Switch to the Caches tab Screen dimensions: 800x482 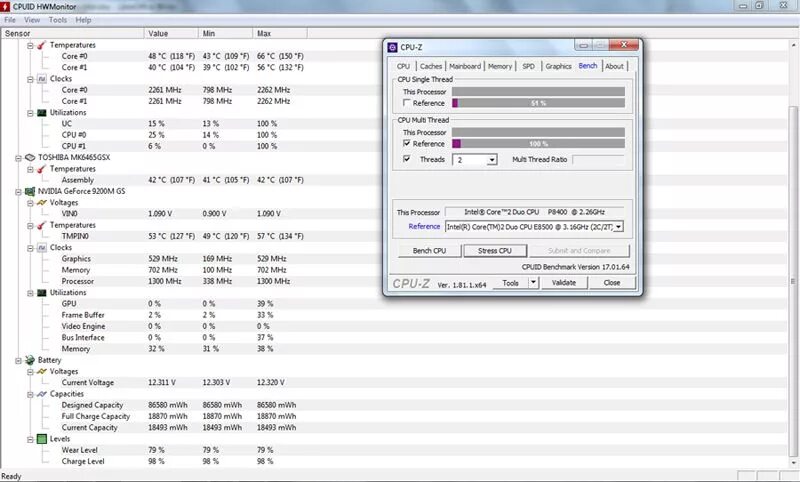pyautogui.click(x=431, y=66)
